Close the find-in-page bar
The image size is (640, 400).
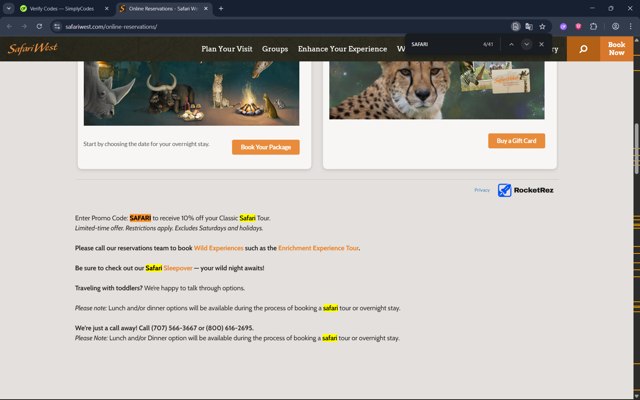point(541,44)
